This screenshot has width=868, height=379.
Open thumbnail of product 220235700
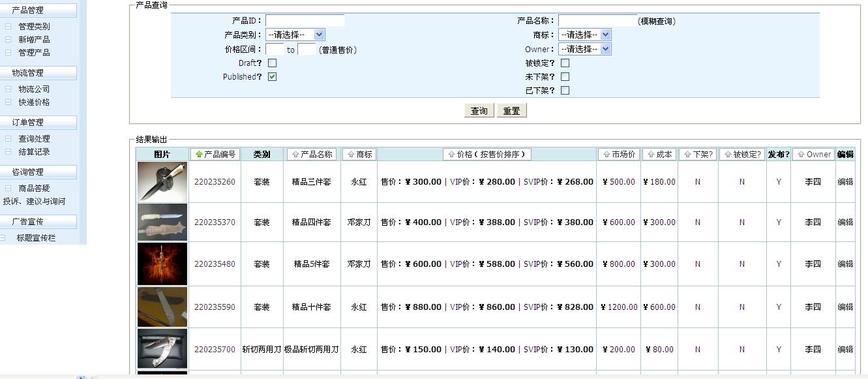coord(162,349)
